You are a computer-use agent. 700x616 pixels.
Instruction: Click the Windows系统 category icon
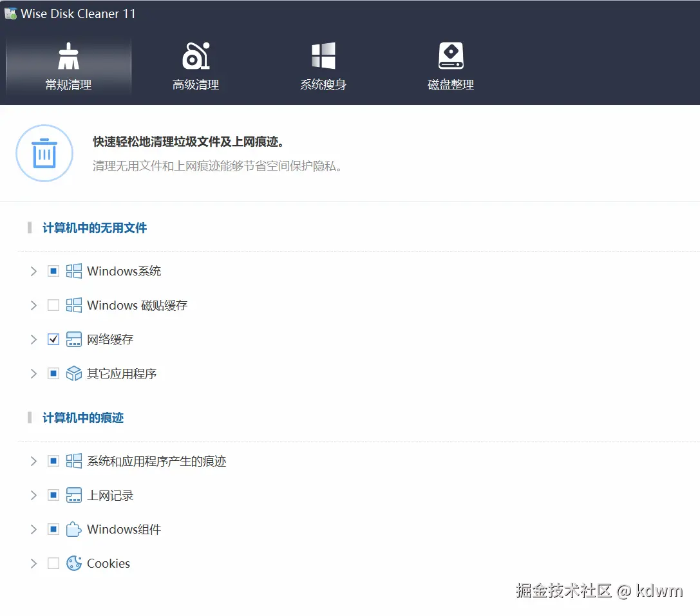point(73,271)
